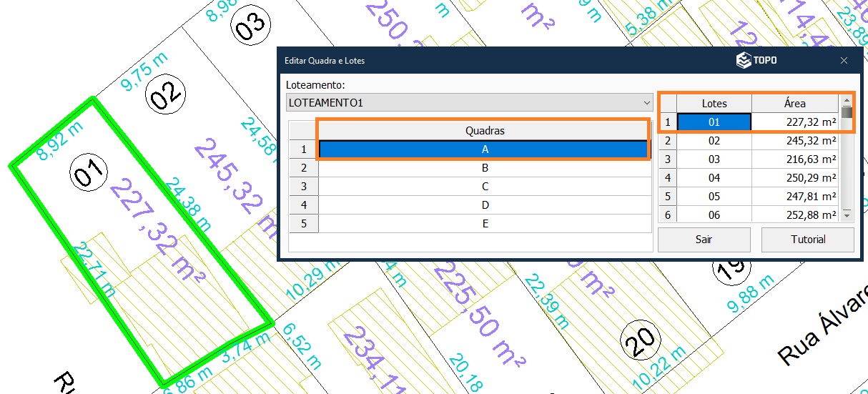Viewport: 868px width, 394px height.
Task: Select Quadra C row
Action: pyautogui.click(x=484, y=187)
